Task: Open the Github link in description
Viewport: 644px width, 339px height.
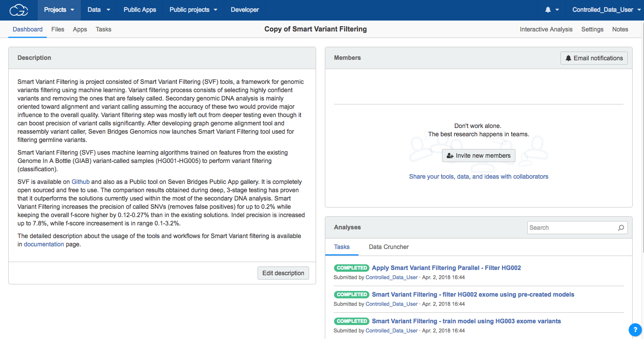Action: click(81, 182)
